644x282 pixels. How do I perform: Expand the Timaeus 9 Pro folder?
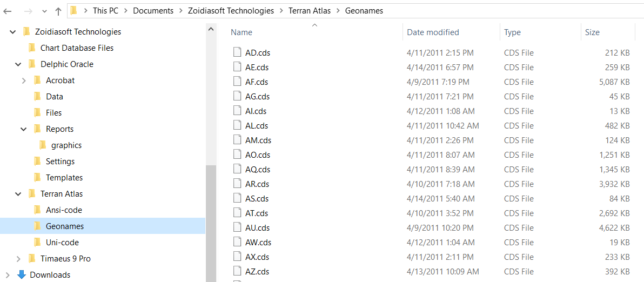[18, 259]
